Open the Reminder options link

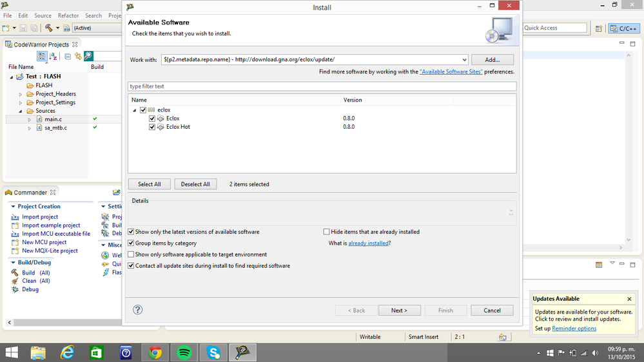574,329
